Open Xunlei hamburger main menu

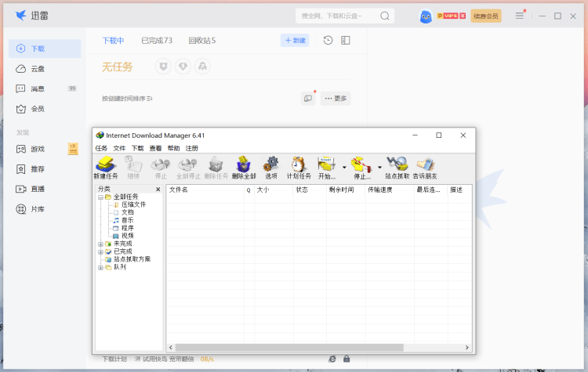519,16
